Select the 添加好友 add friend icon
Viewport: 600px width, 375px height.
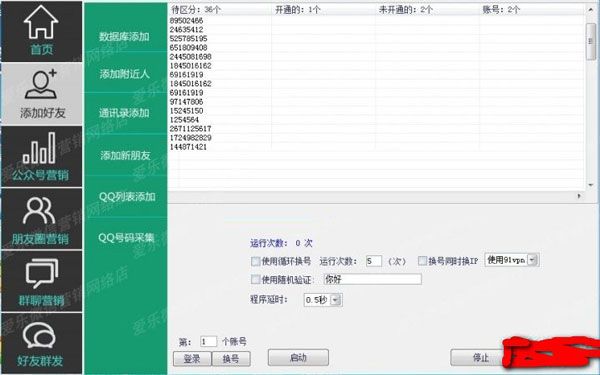[41, 84]
